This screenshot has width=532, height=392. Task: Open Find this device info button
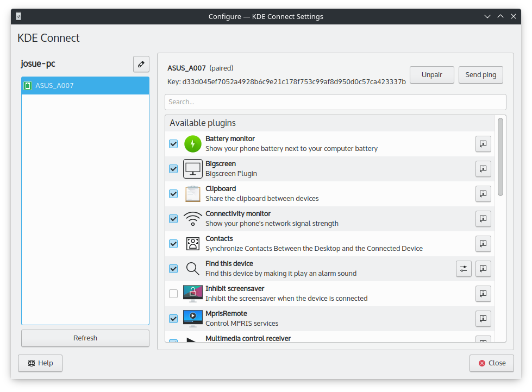483,269
